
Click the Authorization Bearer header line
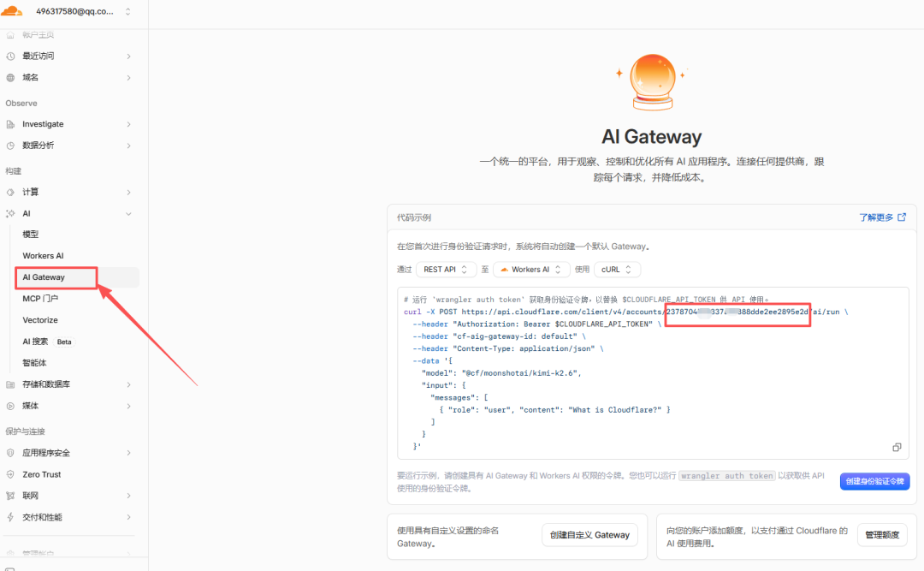pos(536,324)
